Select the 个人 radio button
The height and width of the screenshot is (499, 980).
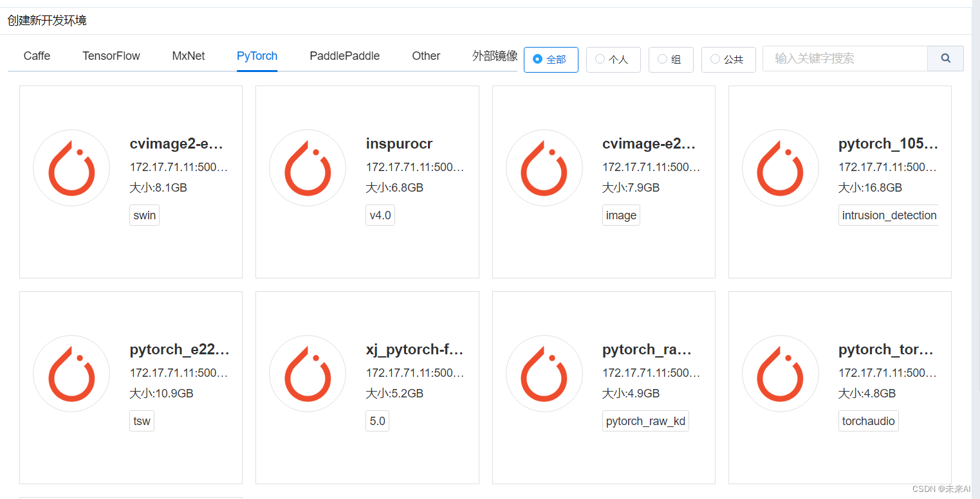pyautogui.click(x=613, y=59)
